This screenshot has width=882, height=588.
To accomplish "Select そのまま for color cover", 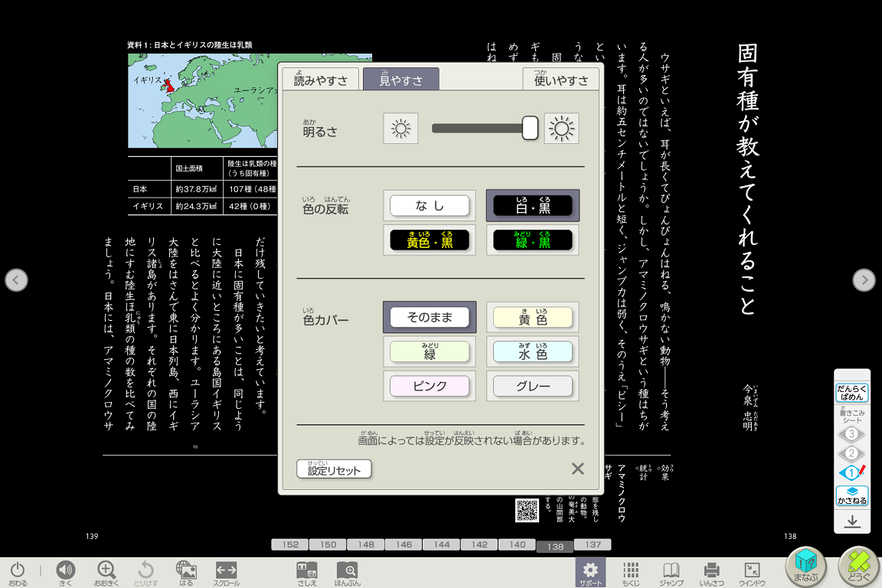I will point(430,317).
